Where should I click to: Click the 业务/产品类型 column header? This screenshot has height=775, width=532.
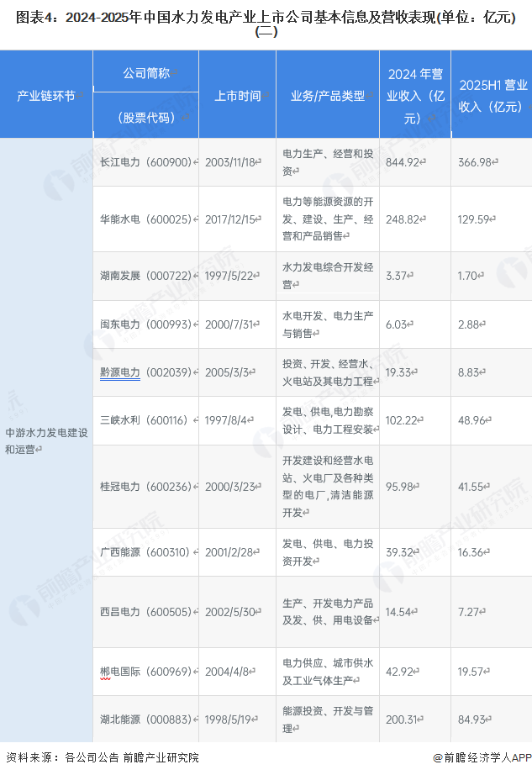(328, 95)
